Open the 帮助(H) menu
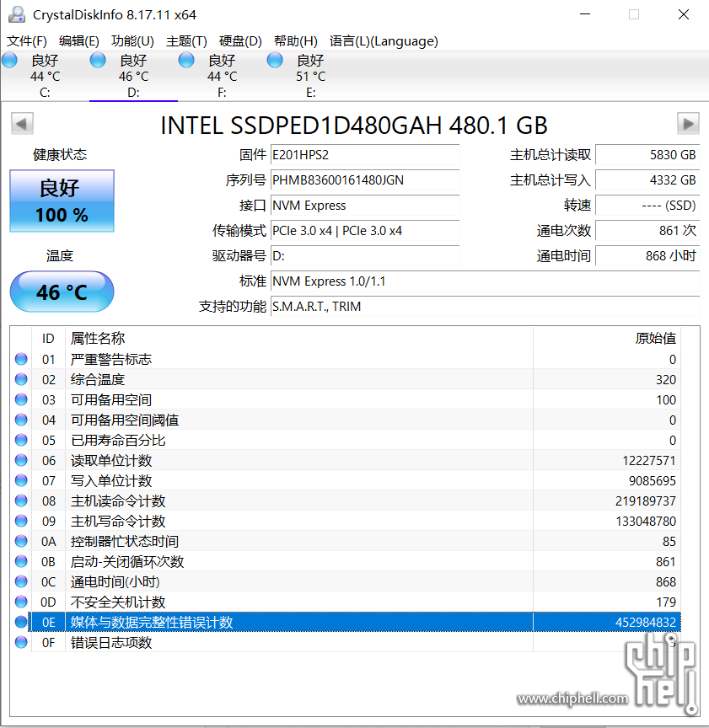Screen dimensions: 709x728 click(x=296, y=41)
